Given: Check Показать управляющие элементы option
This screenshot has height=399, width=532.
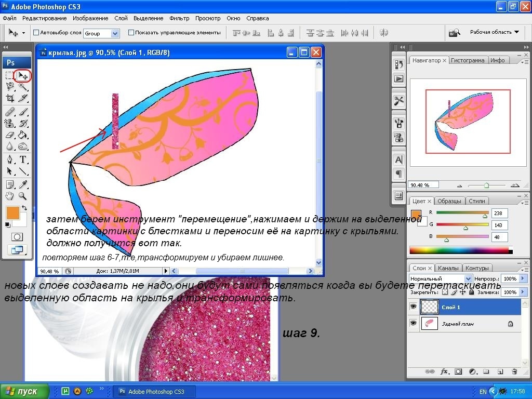Looking at the screenshot, I should tap(131, 32).
